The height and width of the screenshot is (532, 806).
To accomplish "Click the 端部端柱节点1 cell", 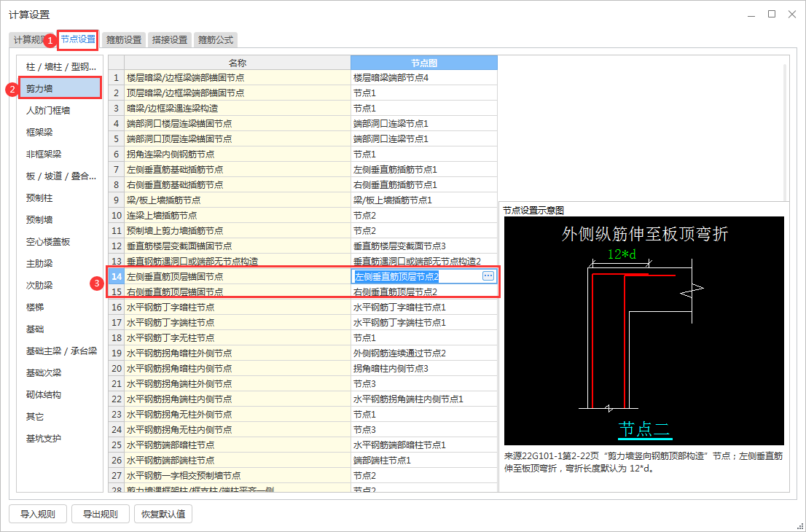I will [x=424, y=460].
